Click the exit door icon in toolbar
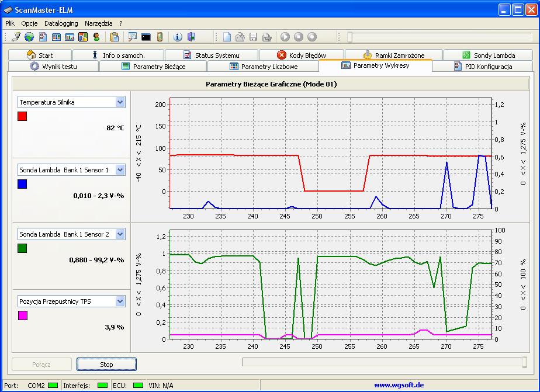This screenshot has width=540, height=392. [191, 37]
